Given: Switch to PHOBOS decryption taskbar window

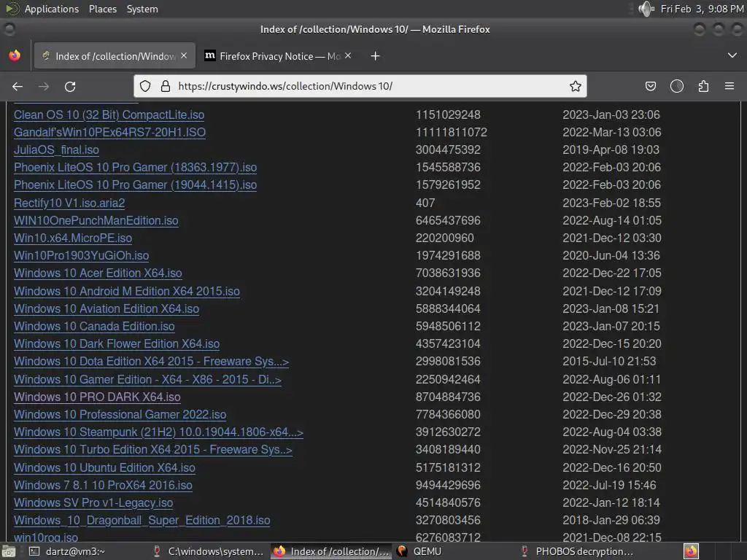Looking at the screenshot, I should pyautogui.click(x=578, y=551).
